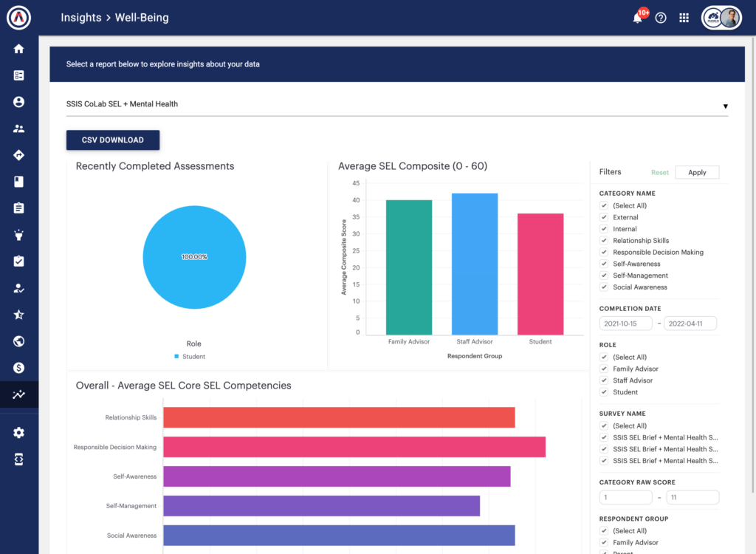Open the notifications bell icon

coord(637,18)
